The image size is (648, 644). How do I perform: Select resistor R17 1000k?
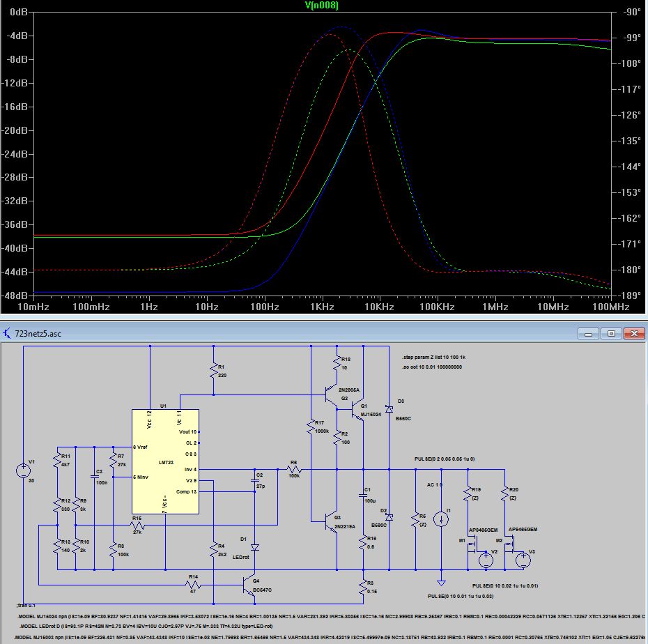point(311,427)
